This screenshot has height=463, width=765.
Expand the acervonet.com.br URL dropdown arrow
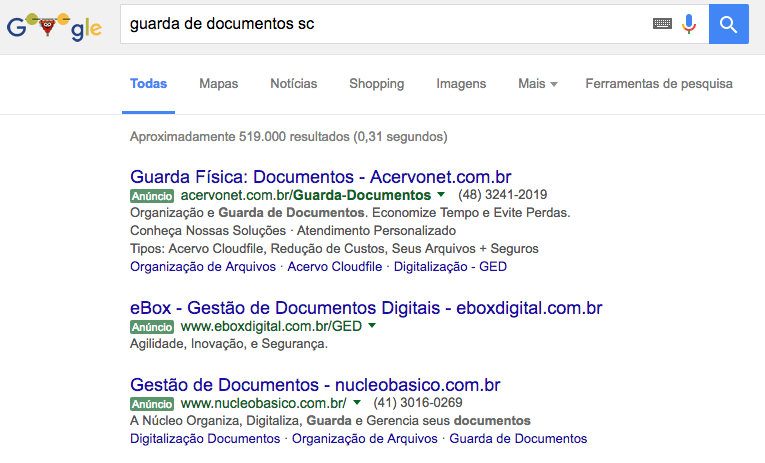[x=441, y=195]
